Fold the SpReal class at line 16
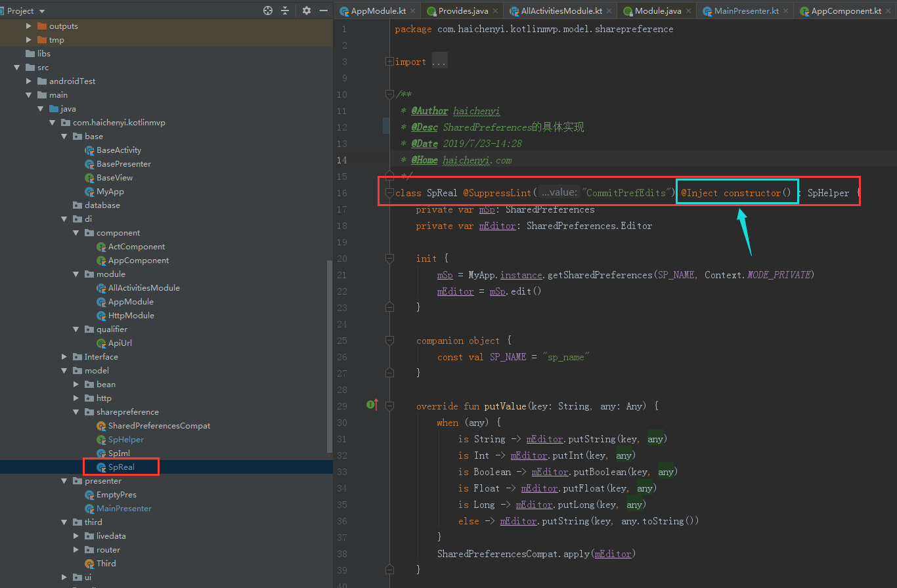Screen dimensions: 897x588 pyautogui.click(x=389, y=193)
